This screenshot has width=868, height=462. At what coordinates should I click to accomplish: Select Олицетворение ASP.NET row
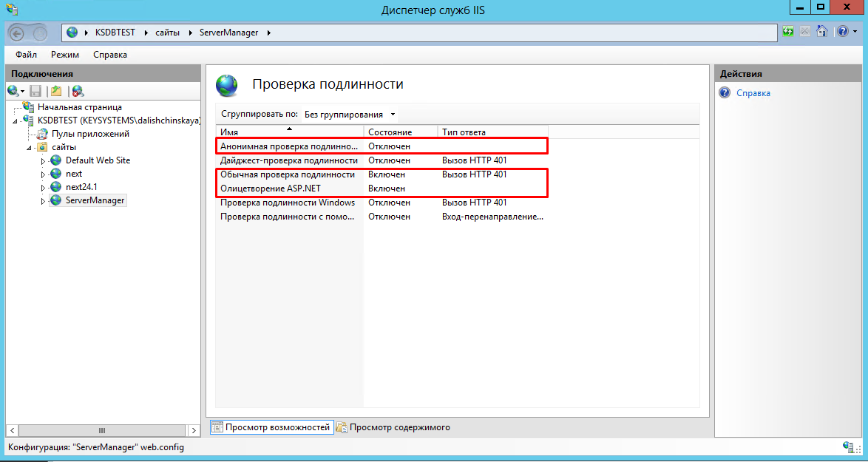click(382, 188)
